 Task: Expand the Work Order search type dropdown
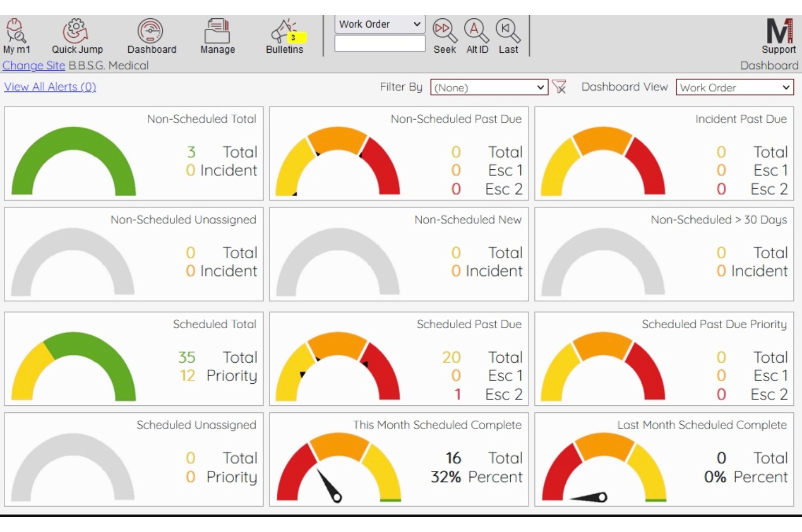pyautogui.click(x=380, y=24)
